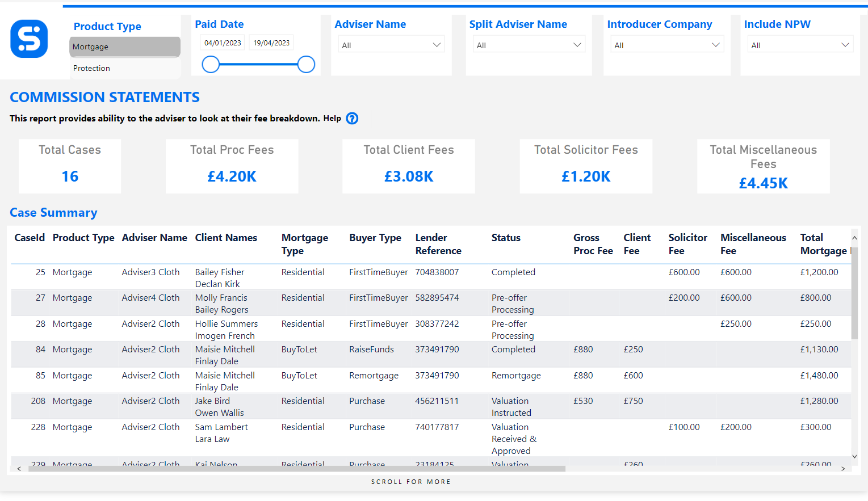The image size is (868, 501).
Task: Click the table scroll left arrow
Action: [x=19, y=469]
